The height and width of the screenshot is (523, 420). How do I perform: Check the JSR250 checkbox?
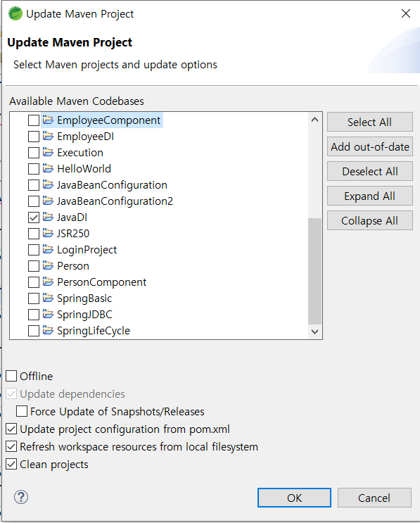[34, 234]
